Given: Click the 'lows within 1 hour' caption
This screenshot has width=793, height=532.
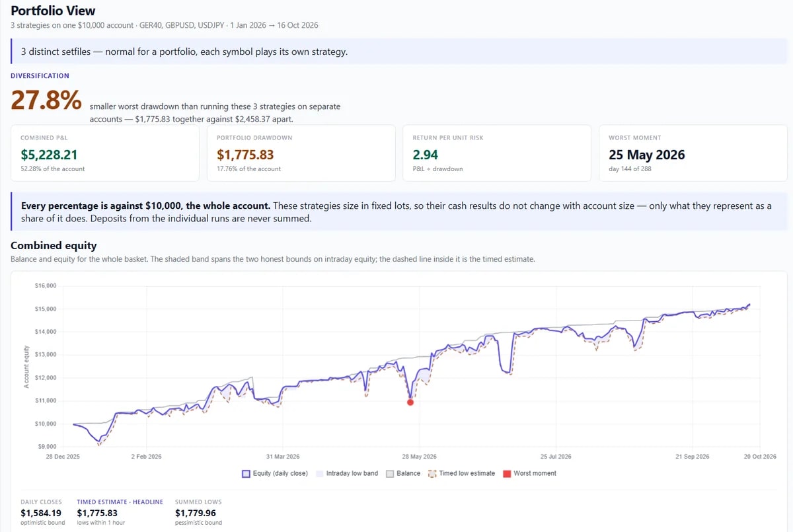Looking at the screenshot, I should [101, 523].
